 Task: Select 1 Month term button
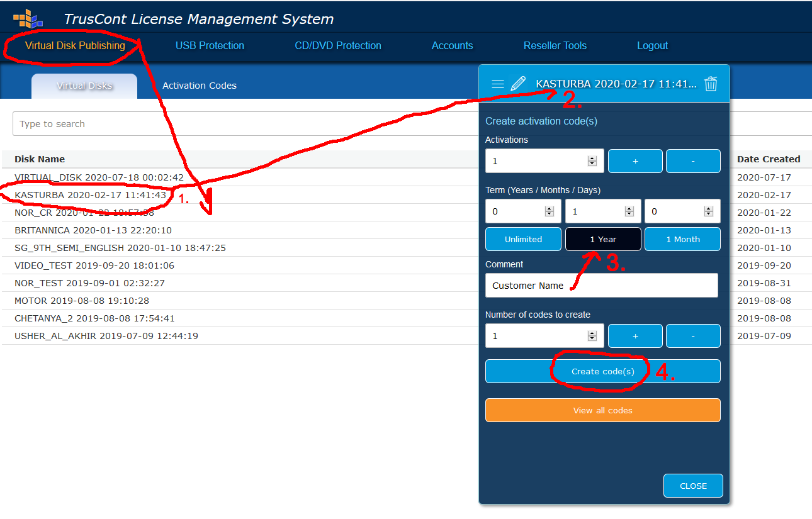[x=682, y=239]
